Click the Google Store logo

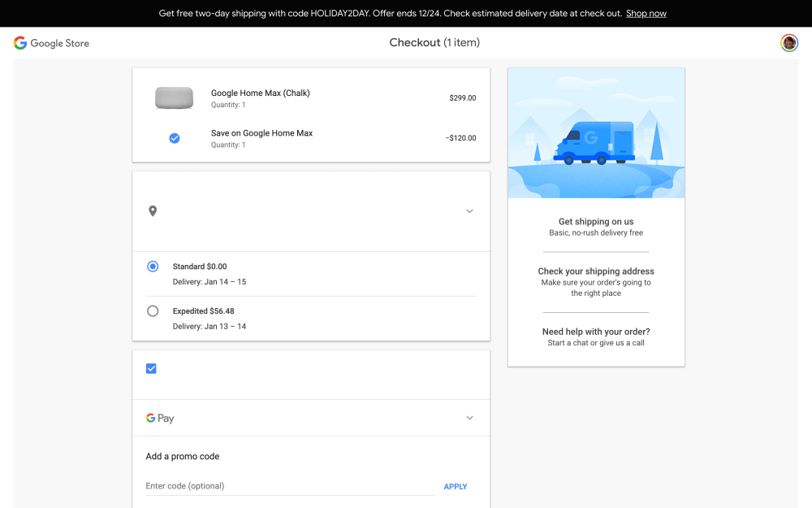[51, 43]
